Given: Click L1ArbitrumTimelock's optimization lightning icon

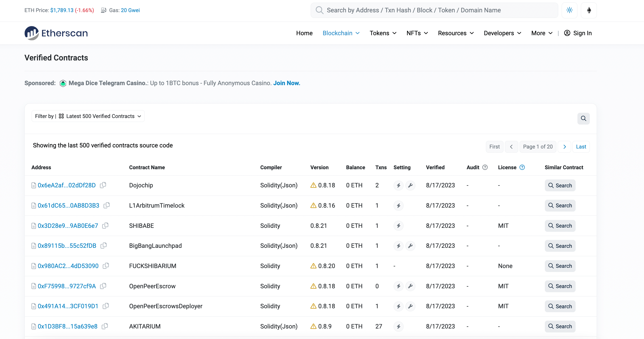Looking at the screenshot, I should point(399,206).
